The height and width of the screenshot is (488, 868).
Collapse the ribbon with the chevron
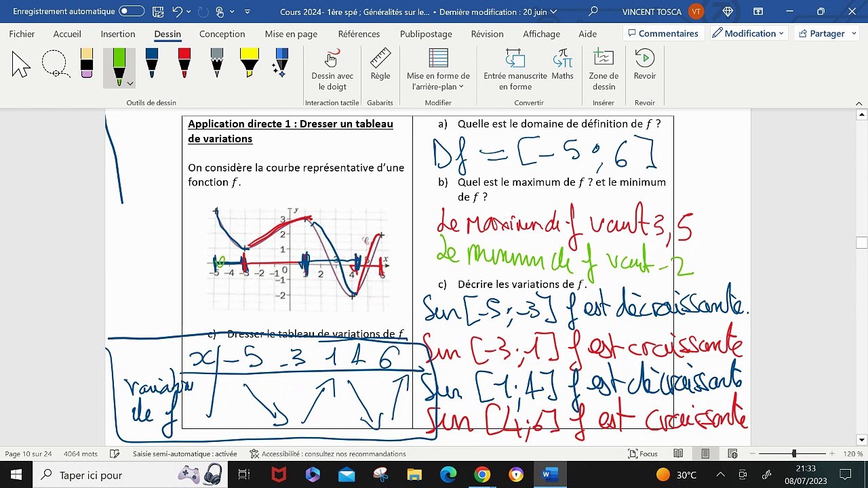859,102
